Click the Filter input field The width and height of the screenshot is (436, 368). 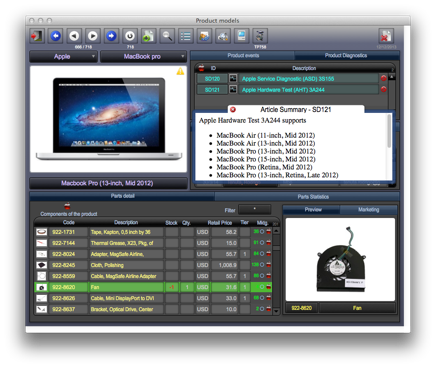click(x=254, y=210)
